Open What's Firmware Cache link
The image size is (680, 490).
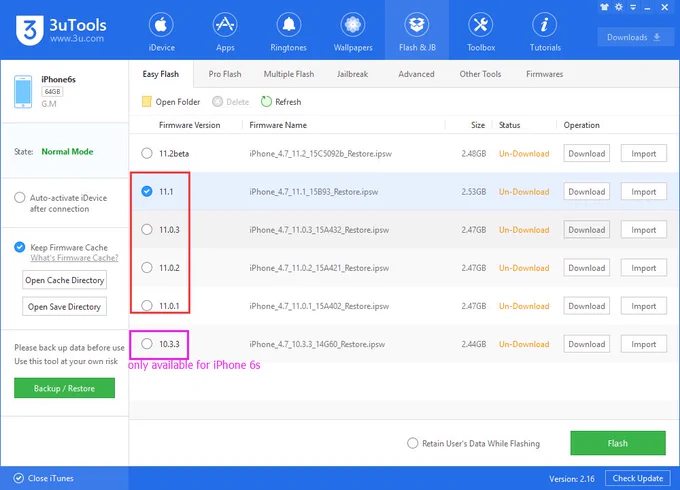coord(74,258)
